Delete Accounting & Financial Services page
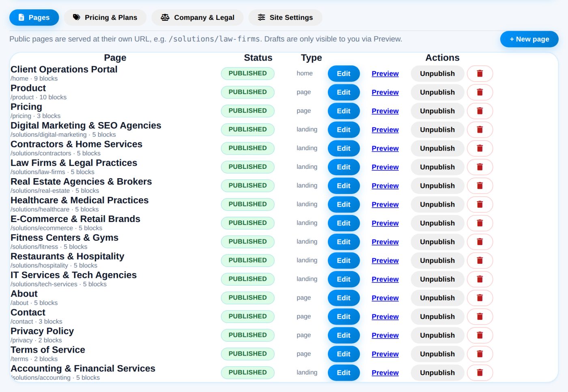 coord(480,372)
